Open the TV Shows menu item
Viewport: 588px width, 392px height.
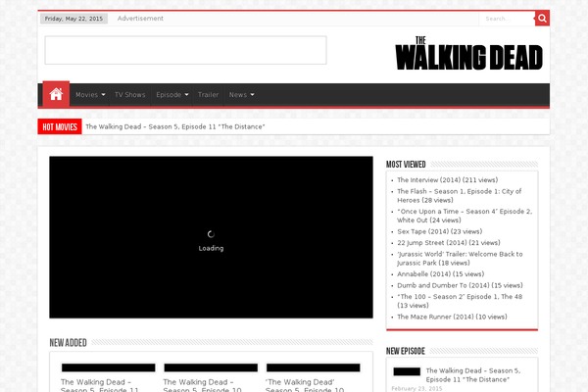pyautogui.click(x=129, y=94)
